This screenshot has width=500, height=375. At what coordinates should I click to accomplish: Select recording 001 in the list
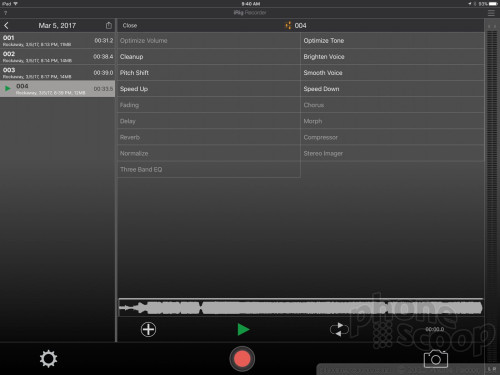coord(58,41)
